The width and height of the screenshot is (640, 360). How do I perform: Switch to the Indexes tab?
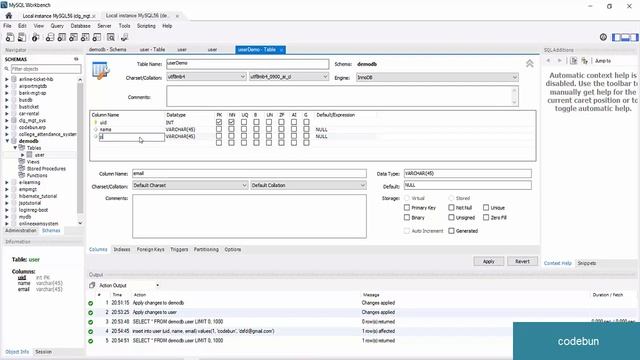(122, 249)
